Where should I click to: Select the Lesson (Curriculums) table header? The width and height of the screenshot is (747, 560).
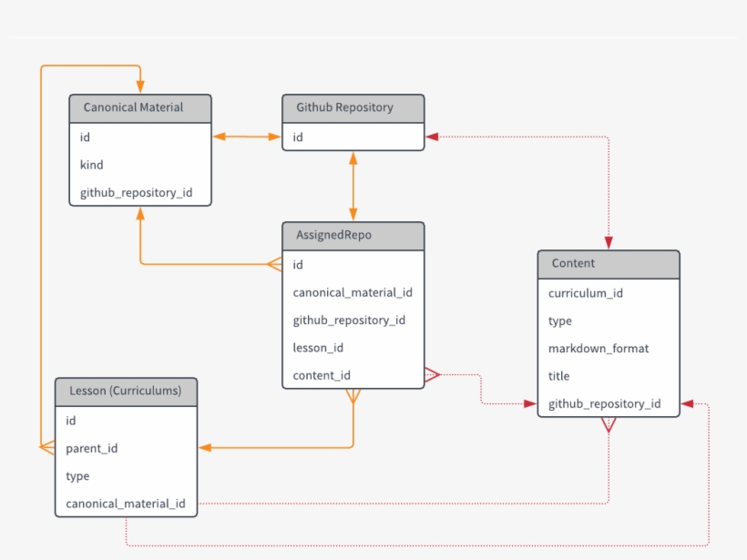coord(126,392)
